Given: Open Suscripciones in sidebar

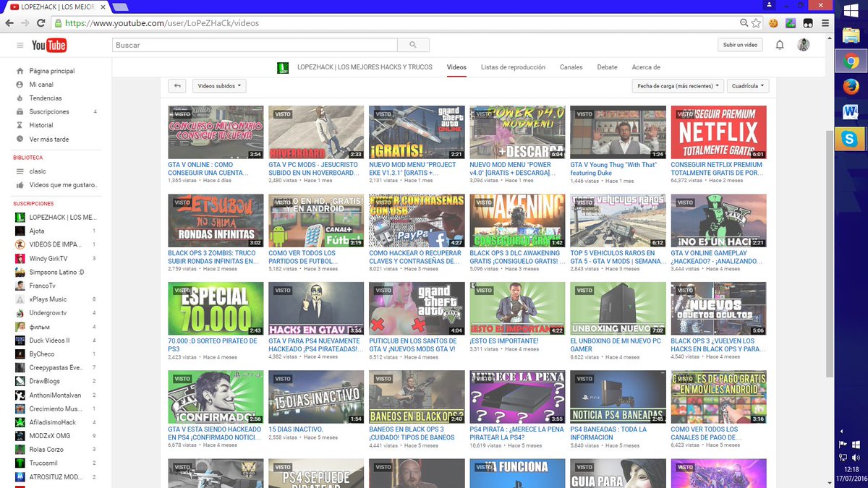Looking at the screenshot, I should point(49,112).
